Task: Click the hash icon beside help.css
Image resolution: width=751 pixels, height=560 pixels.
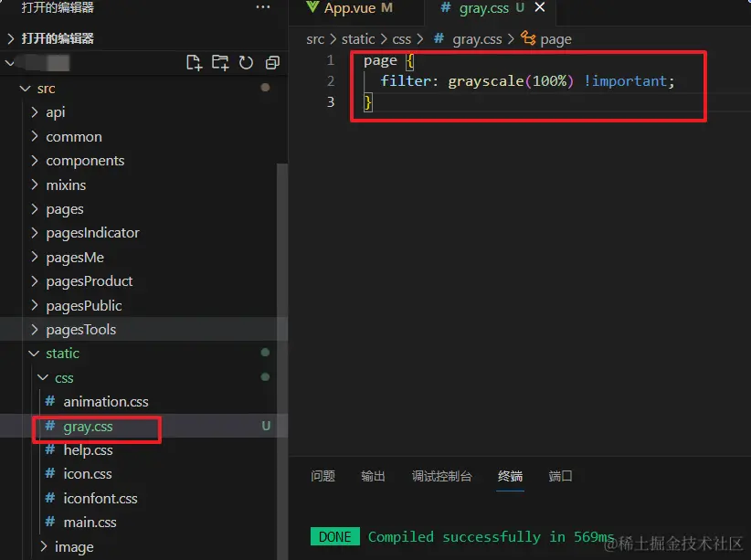Action: pyautogui.click(x=50, y=449)
